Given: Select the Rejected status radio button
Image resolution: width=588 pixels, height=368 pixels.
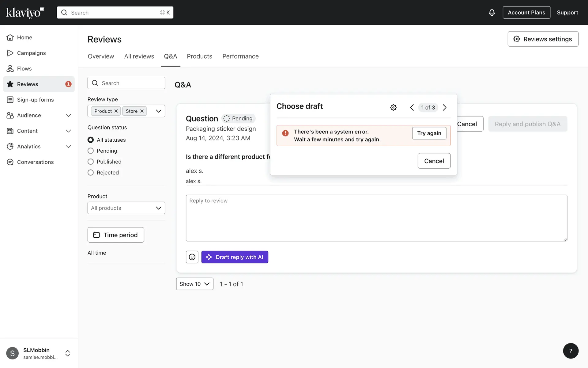Looking at the screenshot, I should pyautogui.click(x=91, y=173).
